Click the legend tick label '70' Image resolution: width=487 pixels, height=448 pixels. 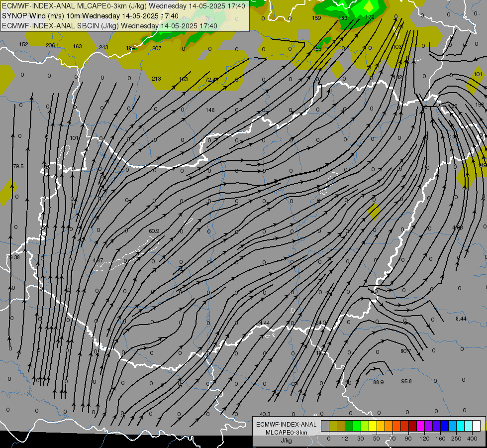coord(392,439)
